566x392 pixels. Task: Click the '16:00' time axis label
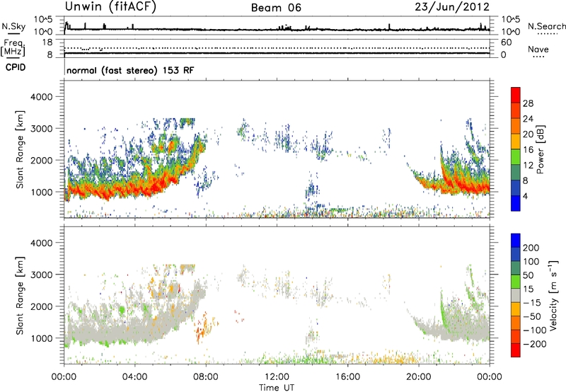click(347, 377)
